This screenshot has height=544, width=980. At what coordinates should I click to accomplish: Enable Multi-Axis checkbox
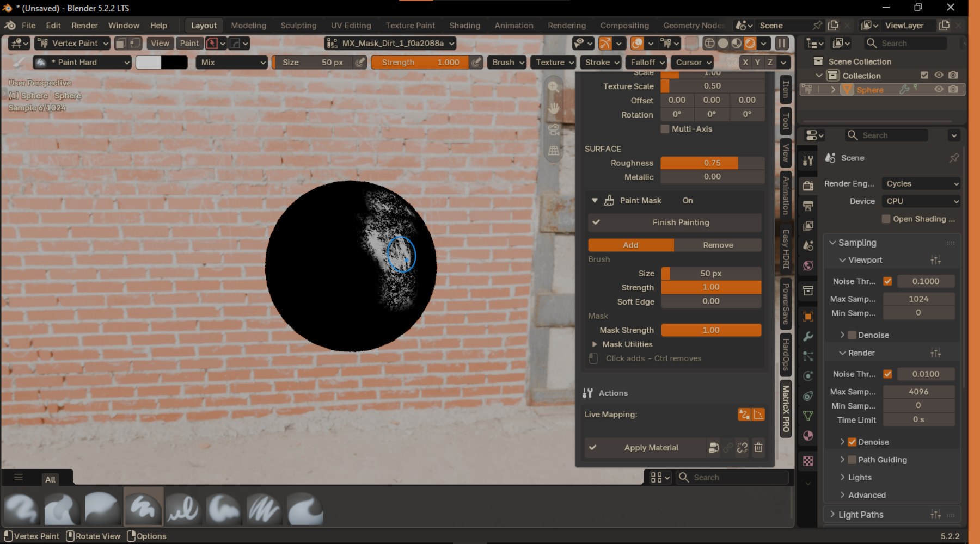coord(665,129)
